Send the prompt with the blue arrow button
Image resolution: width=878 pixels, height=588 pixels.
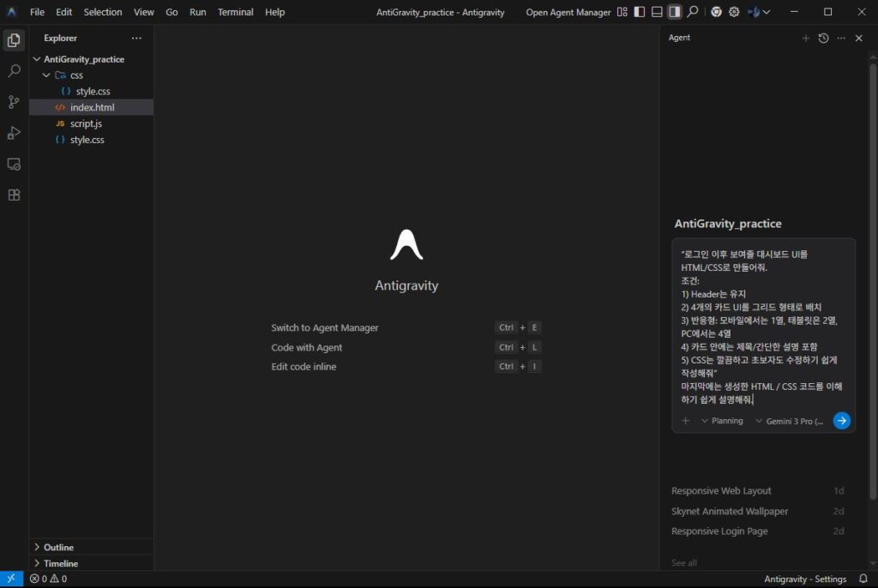point(841,420)
